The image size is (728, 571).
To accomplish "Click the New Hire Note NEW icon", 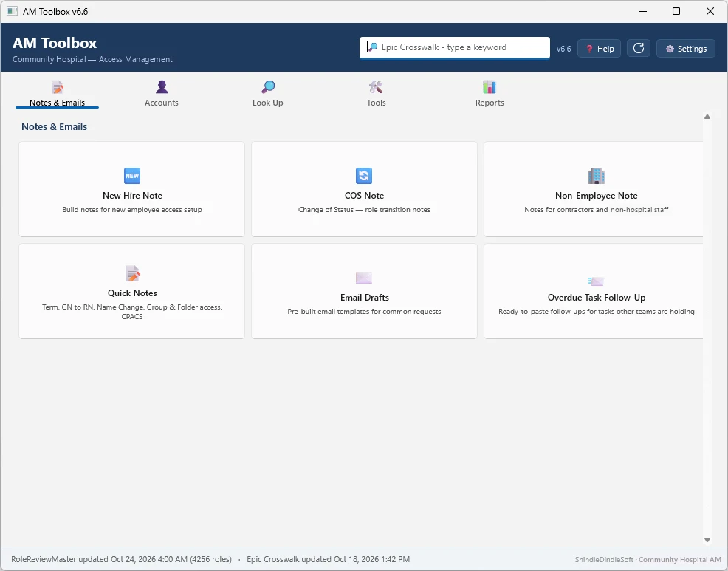I will [x=132, y=176].
